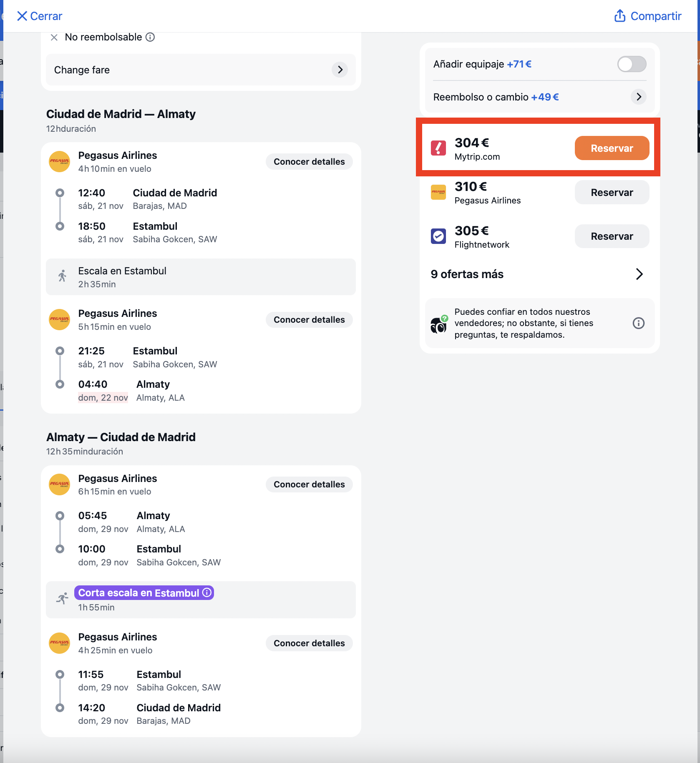Viewport: 700px width, 763px height.
Task: Close the flight details panel with Cerrar
Action: click(x=39, y=16)
